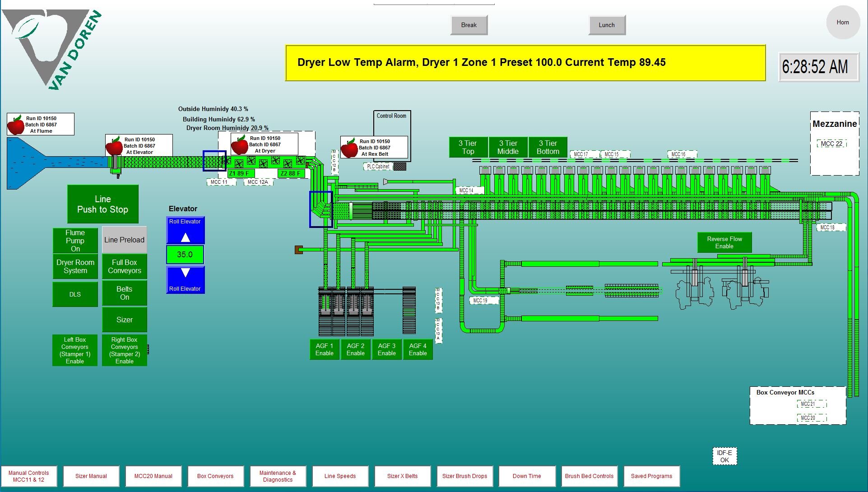Select the elevator value field 35.0
Viewport: 868px width, 492px height.
185,255
